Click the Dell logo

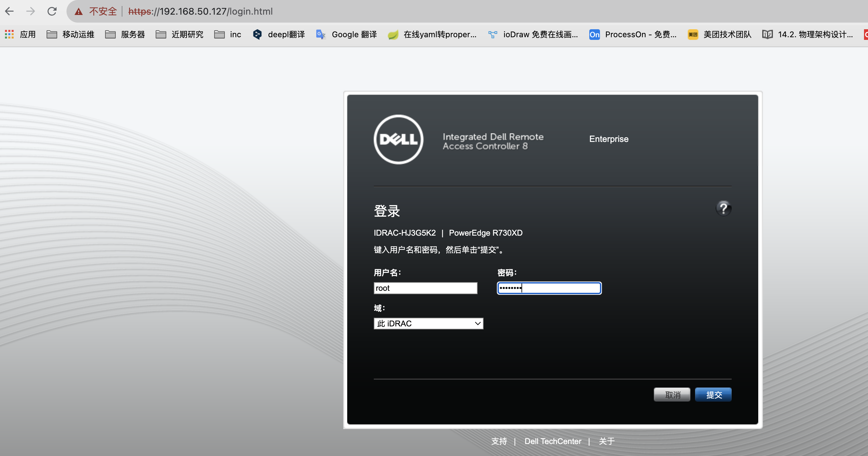[398, 140]
